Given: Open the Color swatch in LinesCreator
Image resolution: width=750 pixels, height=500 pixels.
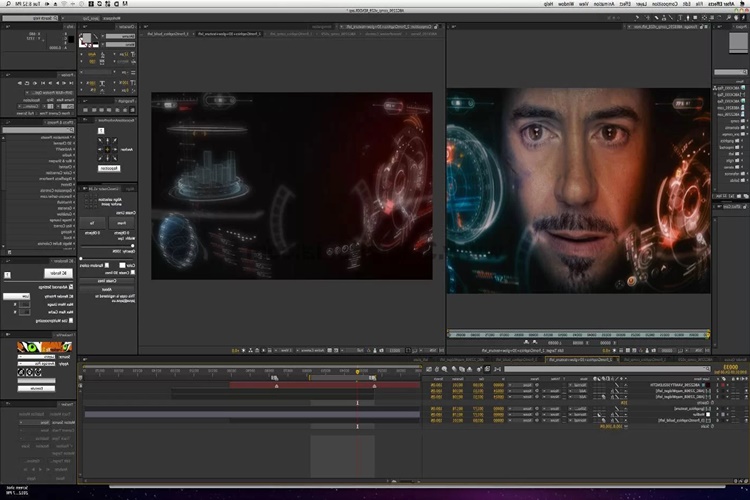Looking at the screenshot, I should pyautogui.click(x=122, y=265).
